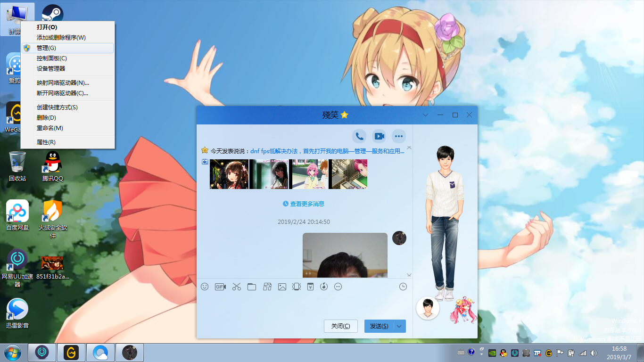Select the Recycle Bin 回收站 icon
Viewport: 644px width, 362px height.
(17, 166)
